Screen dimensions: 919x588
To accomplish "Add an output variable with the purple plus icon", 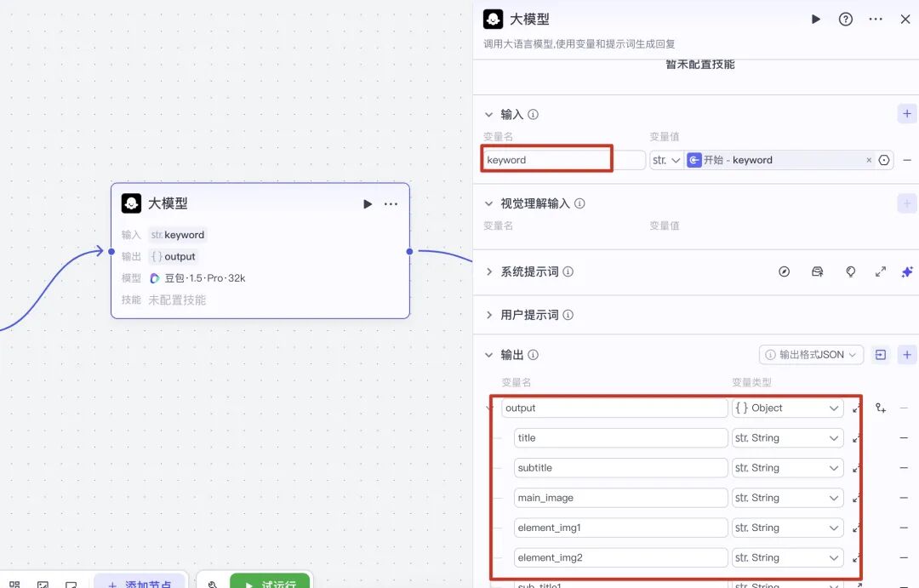I will [907, 354].
